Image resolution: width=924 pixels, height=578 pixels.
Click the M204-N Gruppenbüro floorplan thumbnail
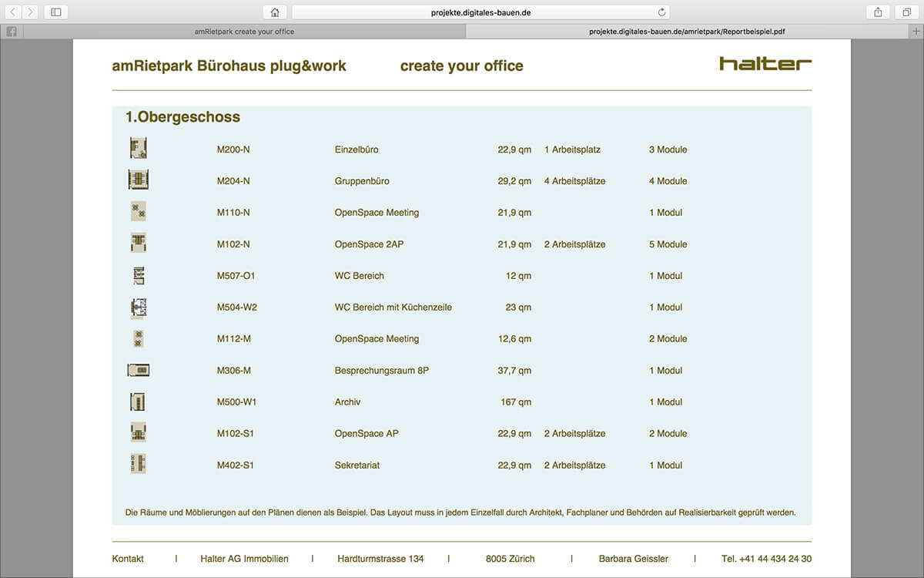139,180
